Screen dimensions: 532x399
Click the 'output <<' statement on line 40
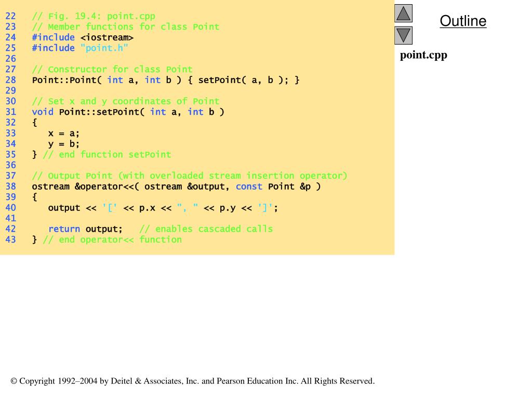pyautogui.click(x=163, y=208)
